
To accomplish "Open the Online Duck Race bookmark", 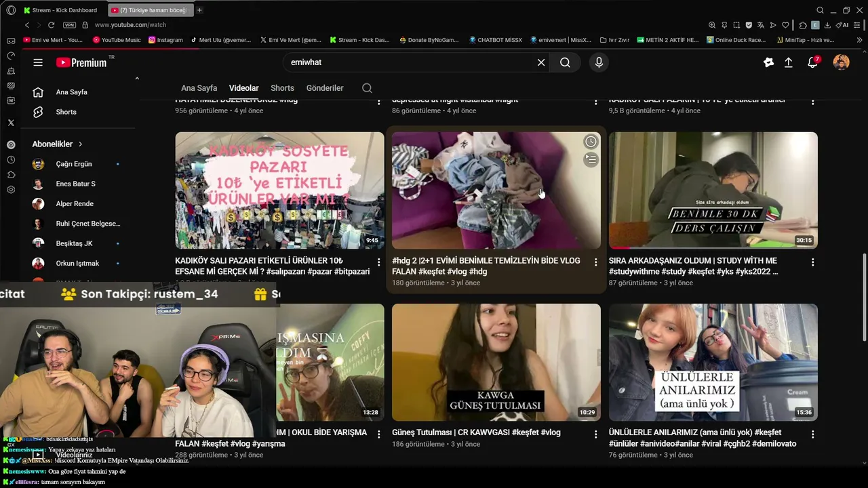I will click(736, 40).
